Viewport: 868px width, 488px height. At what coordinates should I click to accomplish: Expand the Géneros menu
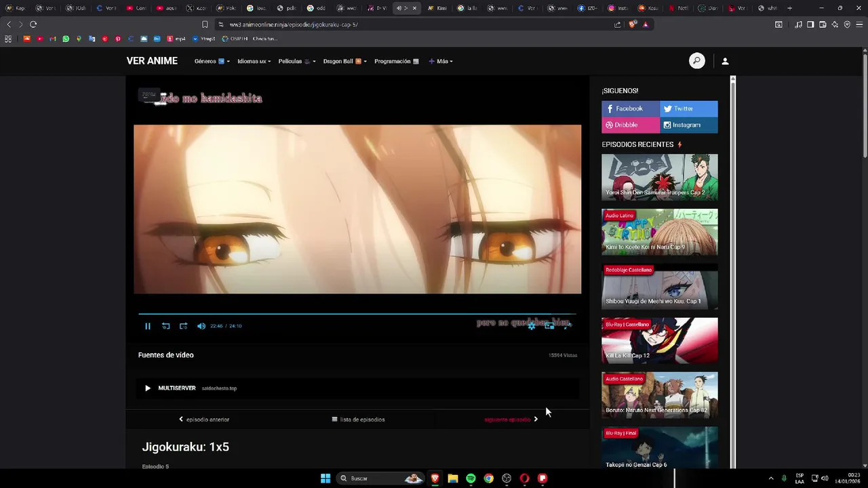(x=212, y=61)
